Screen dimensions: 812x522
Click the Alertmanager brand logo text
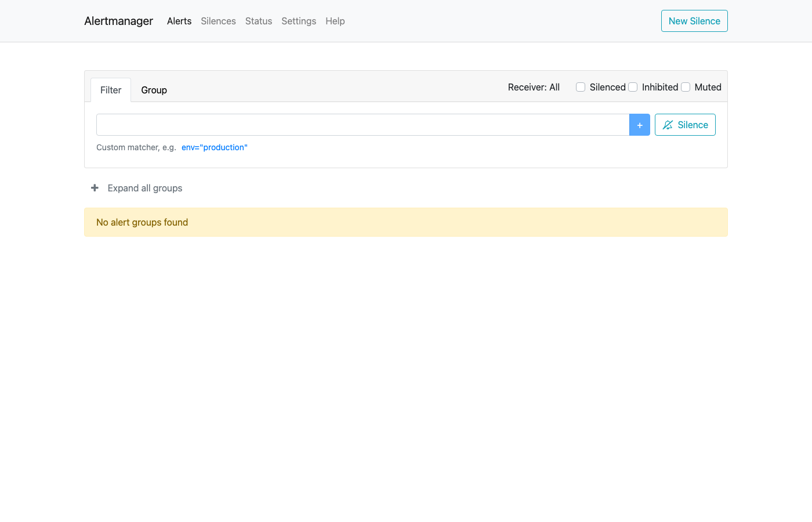click(x=118, y=21)
